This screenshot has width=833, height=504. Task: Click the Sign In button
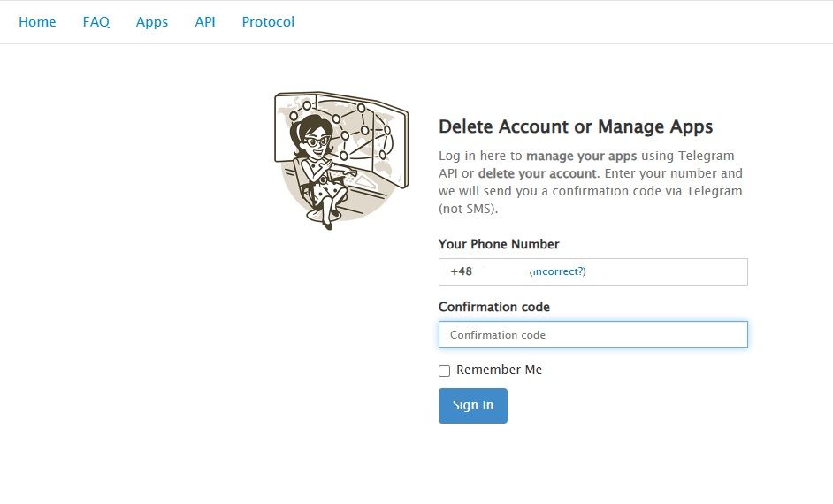pos(473,406)
